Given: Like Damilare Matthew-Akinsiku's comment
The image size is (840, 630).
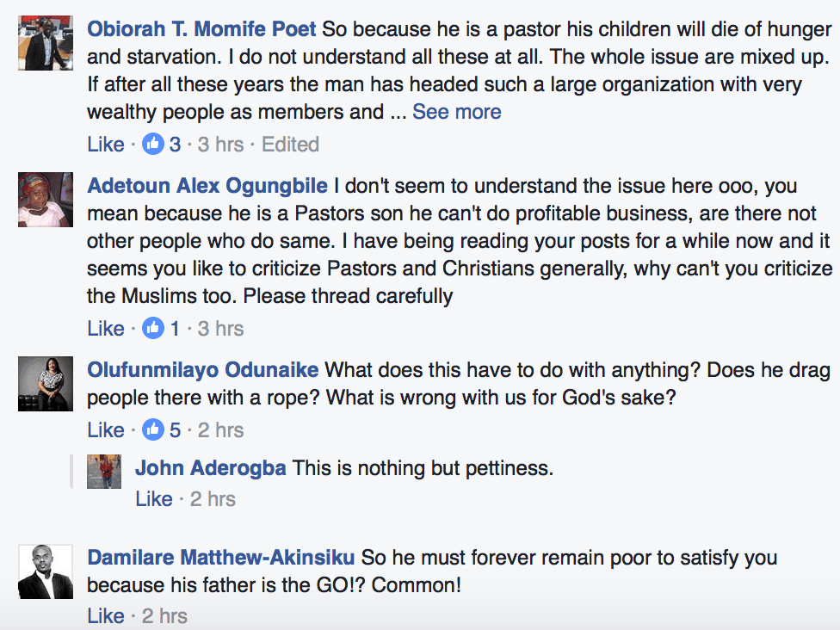Looking at the screenshot, I should pyautogui.click(x=106, y=616).
